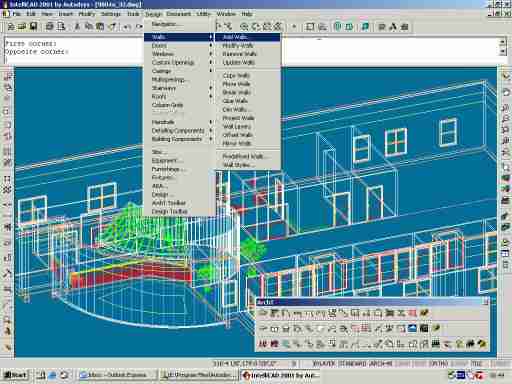Choose Column Grids in Design menu

(179, 105)
